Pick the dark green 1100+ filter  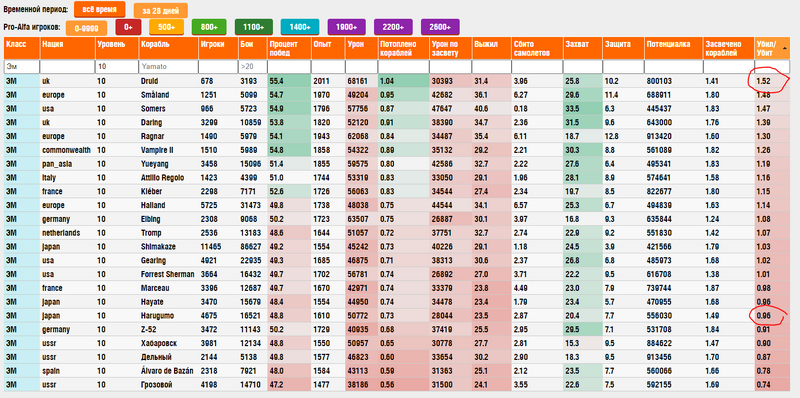click(254, 27)
